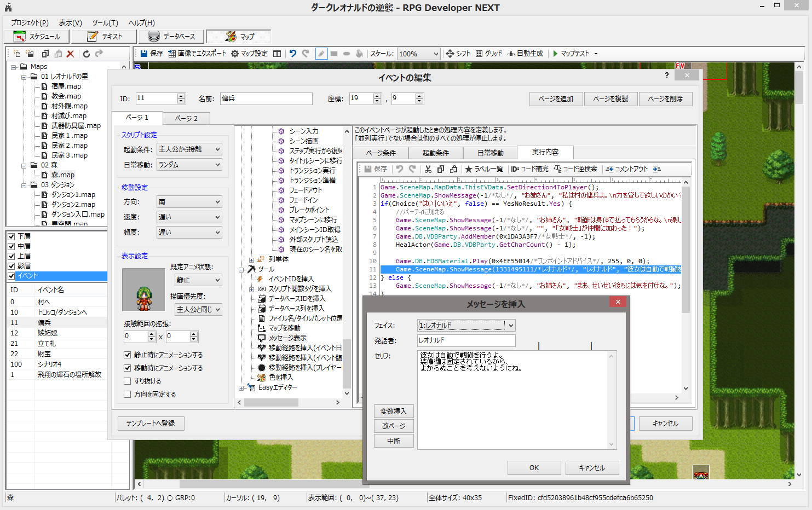812x510 pixels.
Task: Collapse the 01 レオナルドの里 folder
Action: (24, 77)
